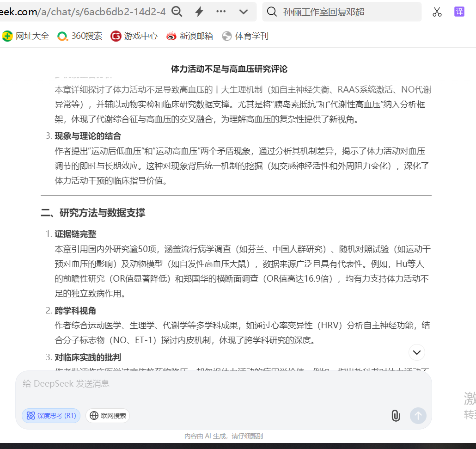Screen dimensions: 476x449
Task: Open the 体育学刊 bookmark
Action: (x=245, y=36)
